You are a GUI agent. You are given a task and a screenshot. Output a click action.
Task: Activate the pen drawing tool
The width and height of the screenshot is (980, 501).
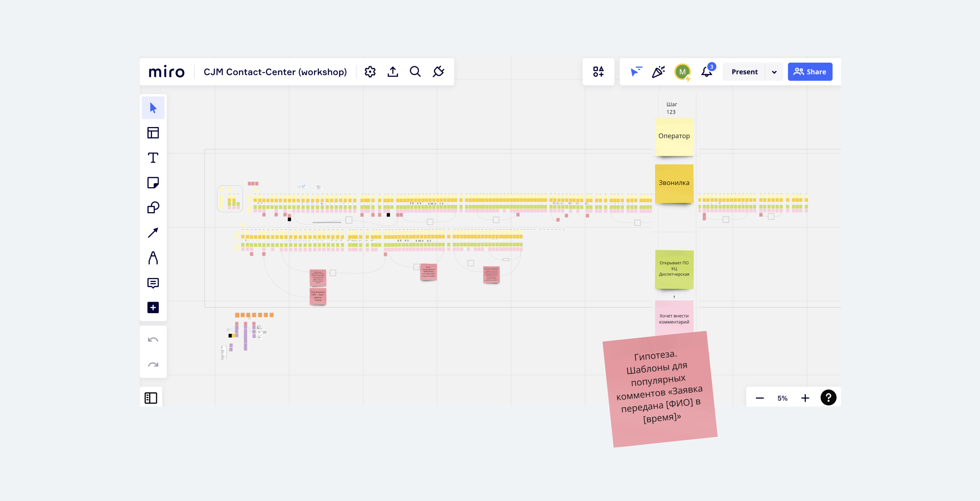[153, 258]
